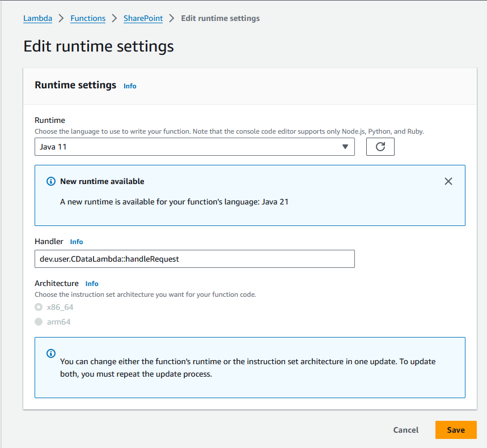Click breadcrumb chevron between Lambda and Functions
This screenshot has height=448, width=487.
pyautogui.click(x=61, y=19)
